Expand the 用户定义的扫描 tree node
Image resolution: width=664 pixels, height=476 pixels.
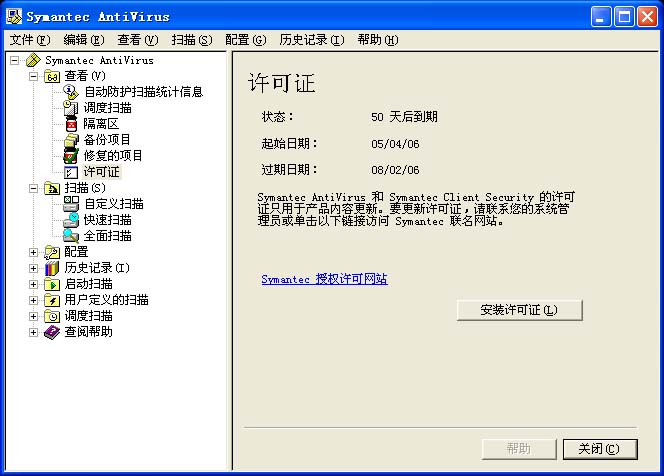coord(33,301)
